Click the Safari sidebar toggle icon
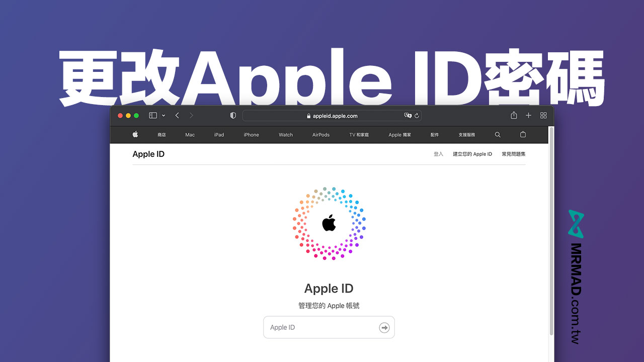The height and width of the screenshot is (362, 644). coord(153,116)
